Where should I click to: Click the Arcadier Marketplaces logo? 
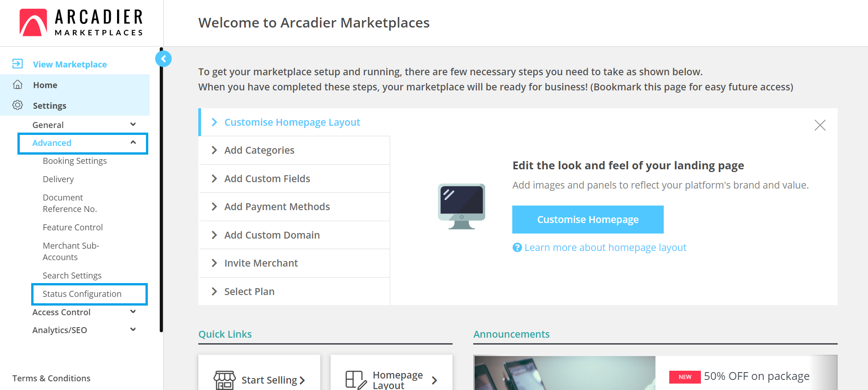pos(81,22)
